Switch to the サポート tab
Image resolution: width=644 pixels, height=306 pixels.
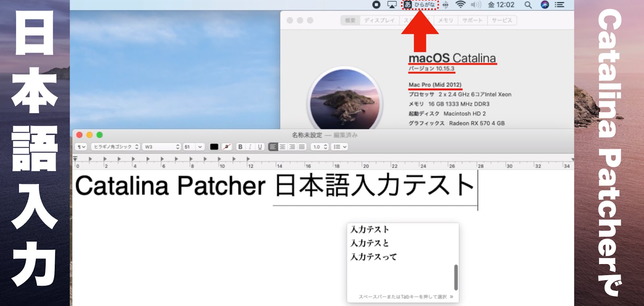473,20
